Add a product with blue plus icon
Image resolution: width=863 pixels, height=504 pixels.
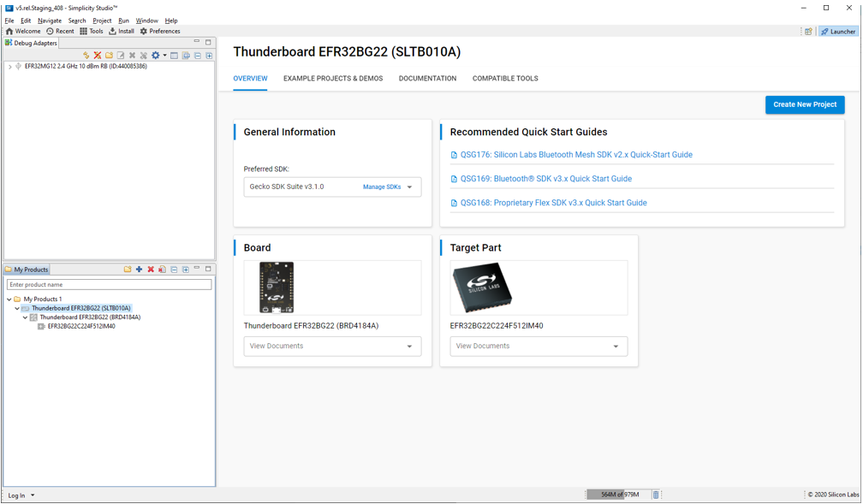point(140,270)
